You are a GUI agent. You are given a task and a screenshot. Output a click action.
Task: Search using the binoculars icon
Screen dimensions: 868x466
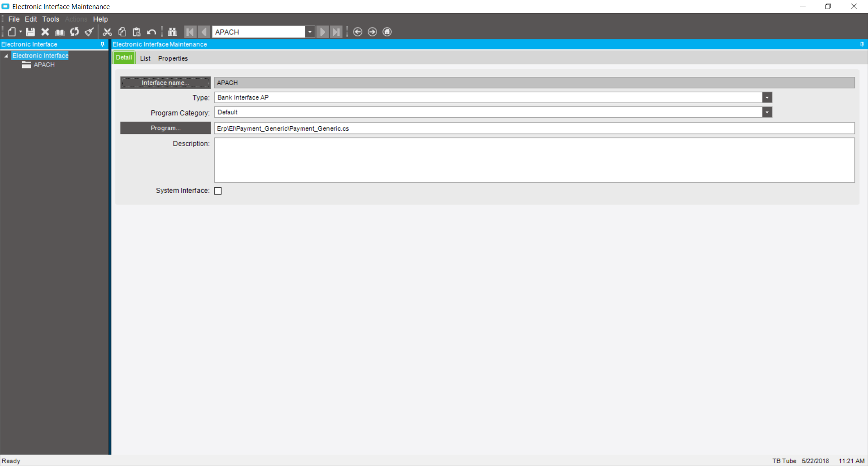pyautogui.click(x=172, y=32)
